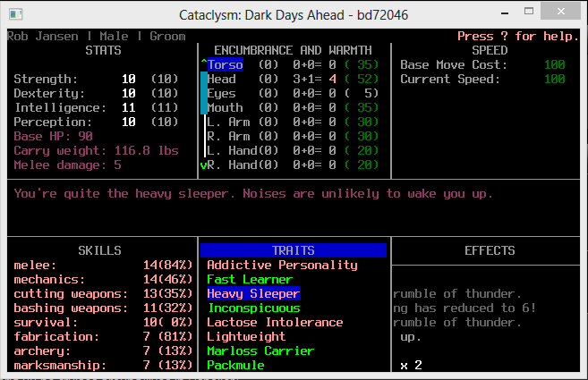Click the L. Hand body part label
Viewport: 588px width, 380px height.
coord(232,150)
